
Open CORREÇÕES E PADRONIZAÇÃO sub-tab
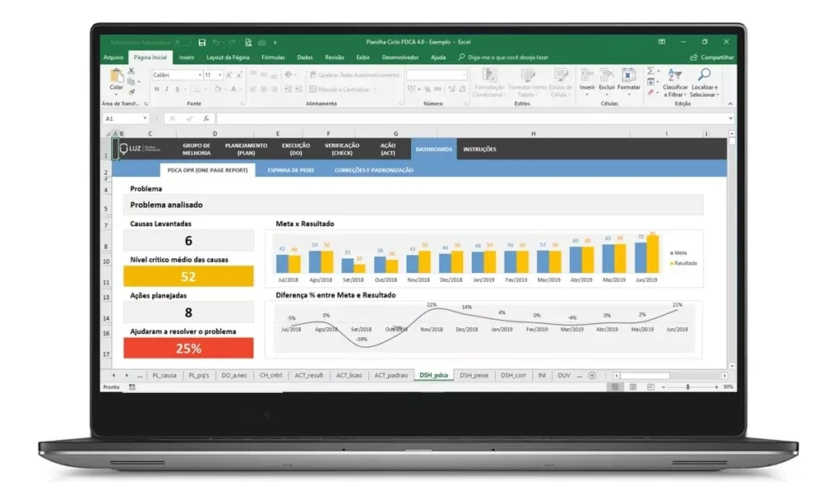click(373, 170)
